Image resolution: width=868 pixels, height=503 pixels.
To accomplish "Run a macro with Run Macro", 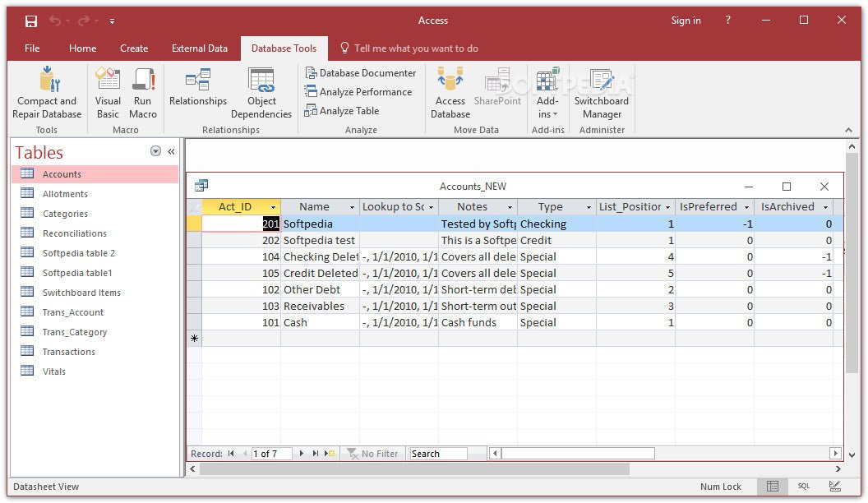I will 142,92.
